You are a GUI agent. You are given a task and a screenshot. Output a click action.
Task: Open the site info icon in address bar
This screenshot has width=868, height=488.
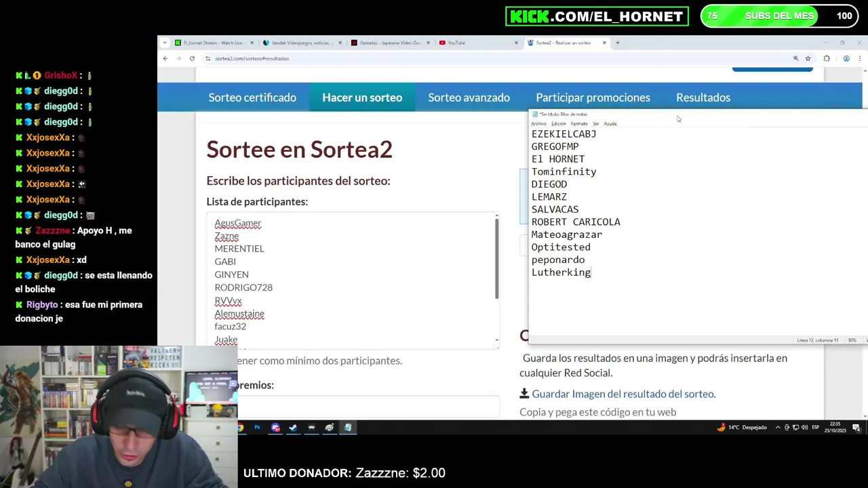(x=208, y=58)
